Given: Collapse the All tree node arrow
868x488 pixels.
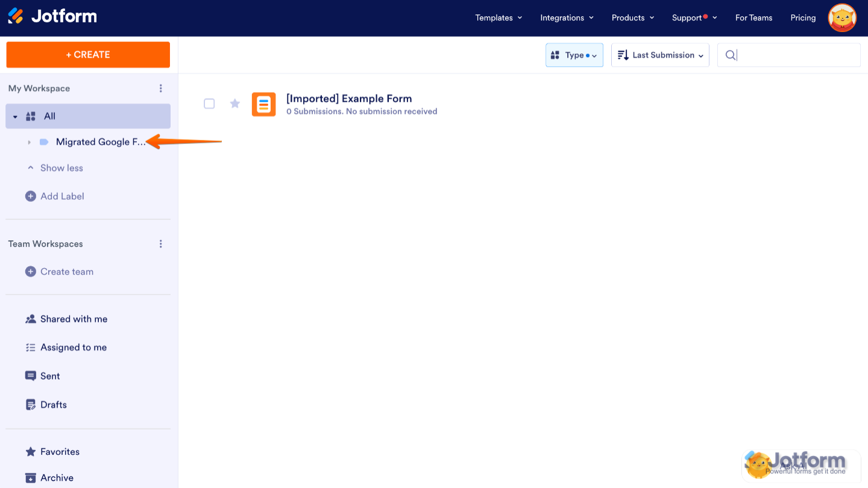Looking at the screenshot, I should (16, 117).
